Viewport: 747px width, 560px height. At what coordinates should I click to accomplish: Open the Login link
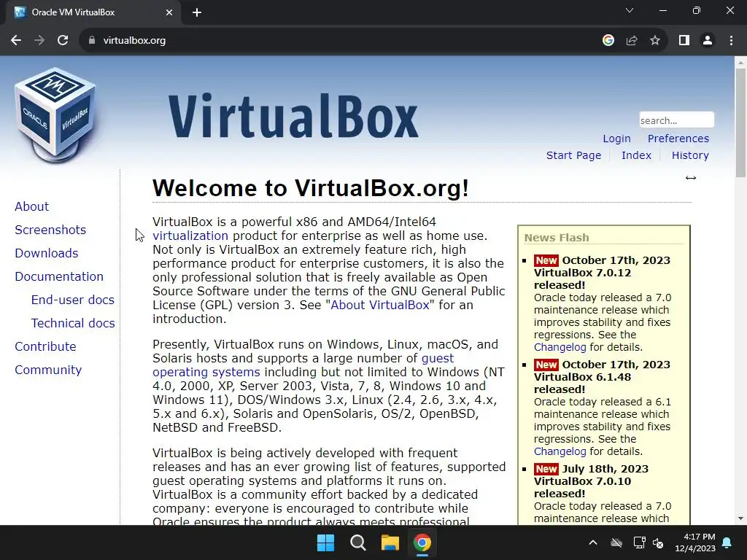click(x=616, y=139)
